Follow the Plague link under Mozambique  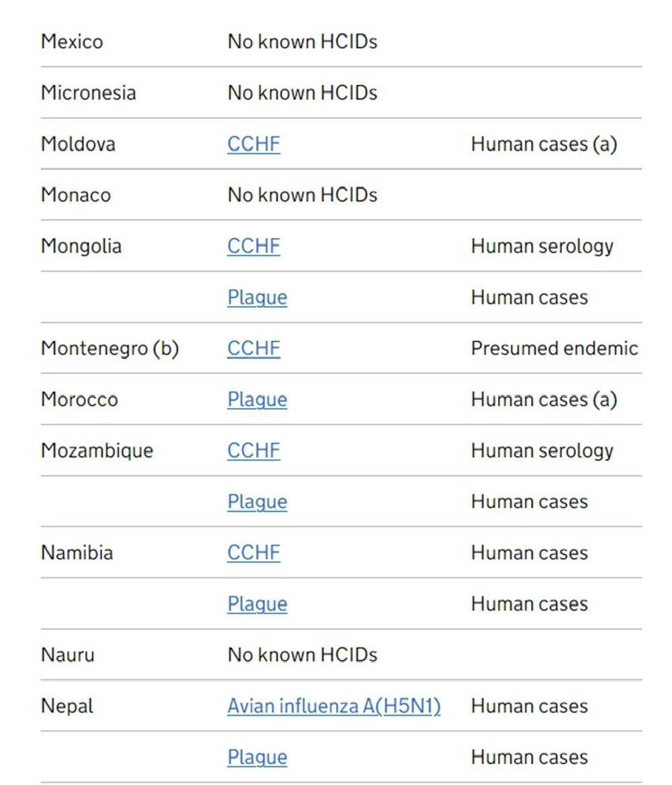pyautogui.click(x=257, y=502)
